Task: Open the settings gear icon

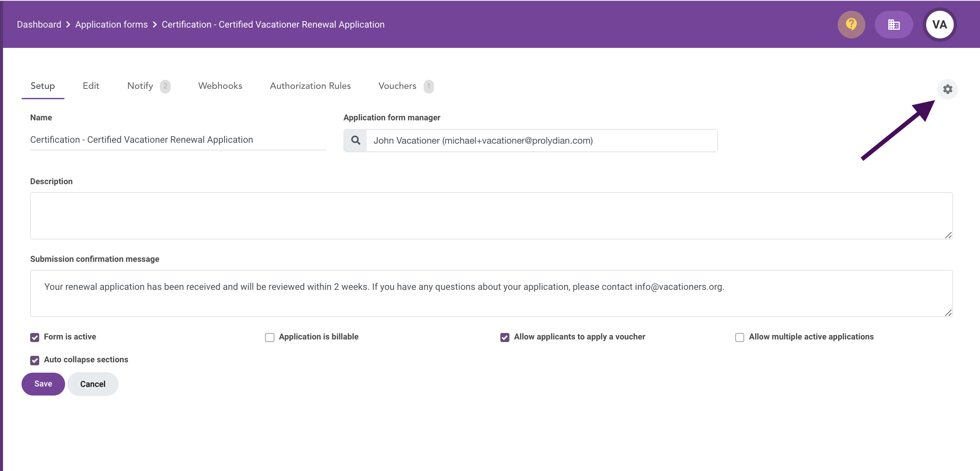Action: (x=947, y=89)
